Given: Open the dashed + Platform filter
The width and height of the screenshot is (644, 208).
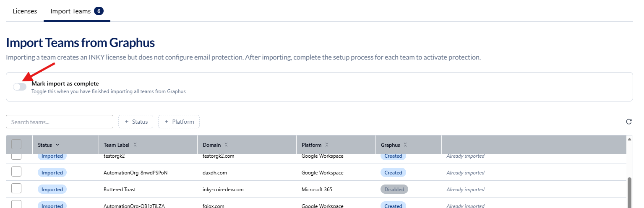Looking at the screenshot, I should (179, 122).
